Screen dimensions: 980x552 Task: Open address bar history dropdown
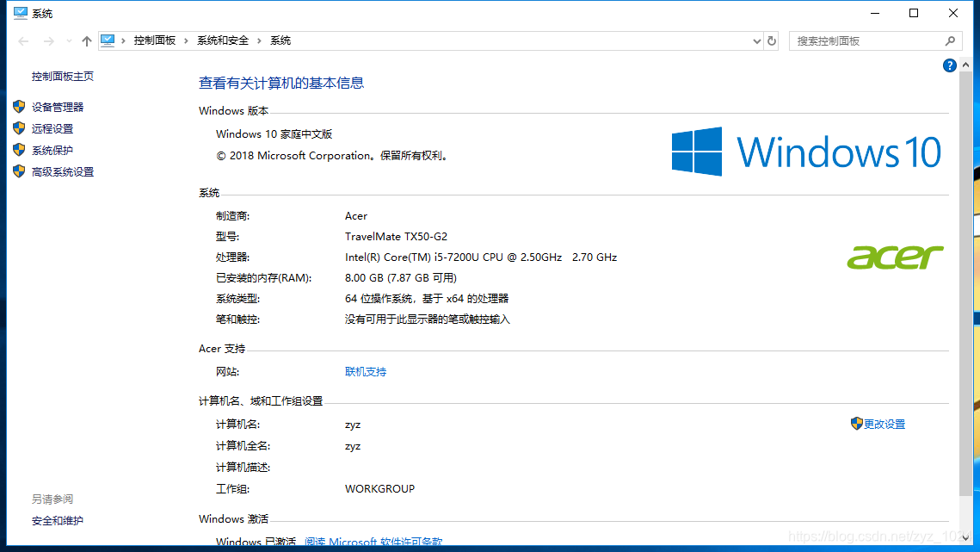(756, 41)
